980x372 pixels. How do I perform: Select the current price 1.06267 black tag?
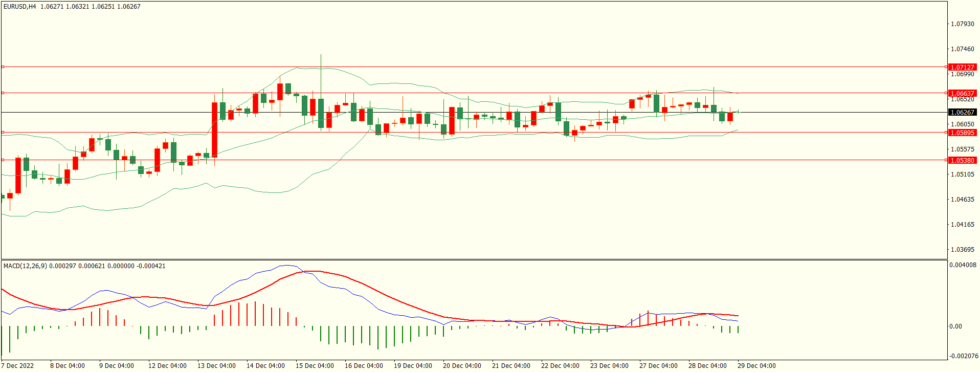(x=962, y=112)
